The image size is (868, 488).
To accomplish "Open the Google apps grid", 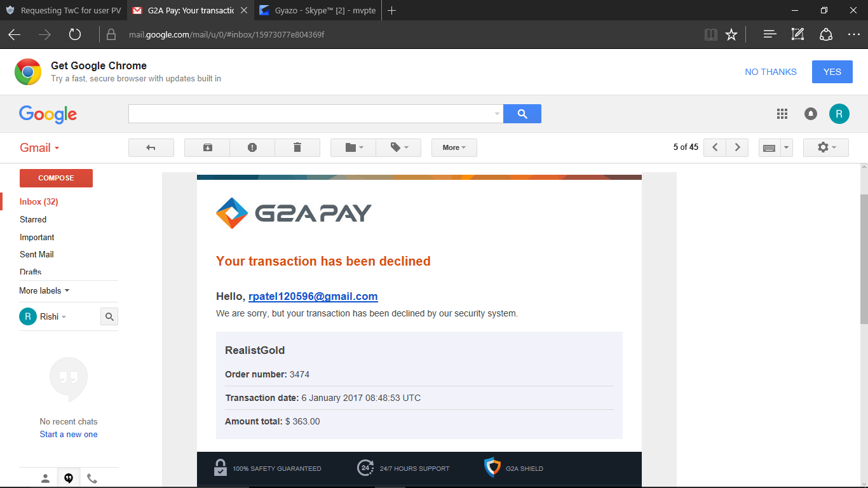I will click(782, 114).
